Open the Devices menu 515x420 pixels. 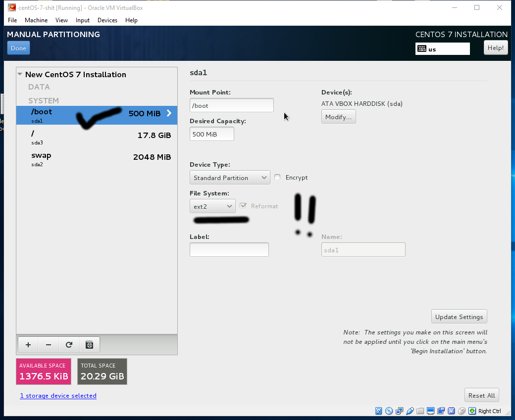[107, 20]
